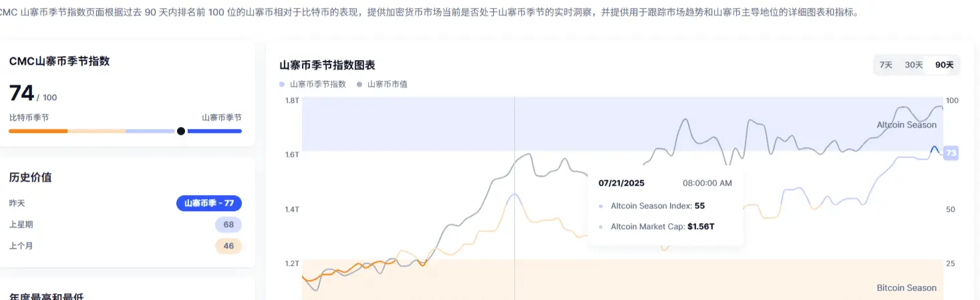The height and width of the screenshot is (300, 980).
Task: Click the 山寨币季节指数图表 chart title
Action: click(327, 65)
